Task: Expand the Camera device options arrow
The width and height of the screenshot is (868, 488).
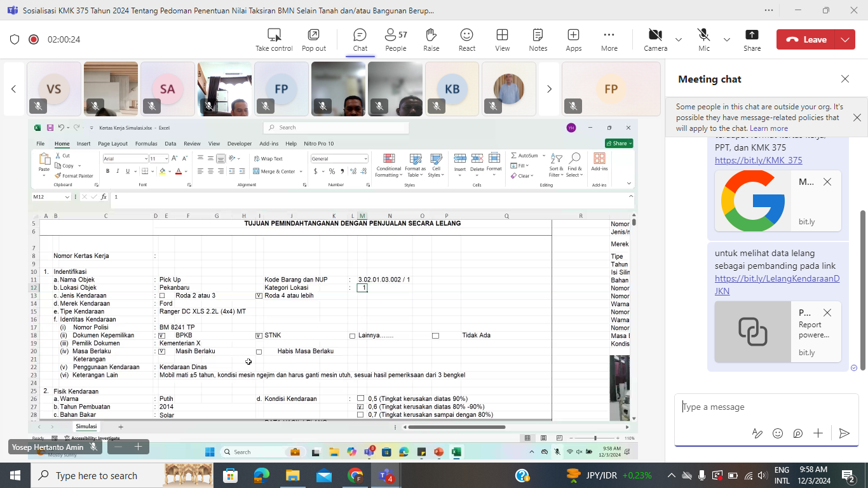Action: click(679, 39)
